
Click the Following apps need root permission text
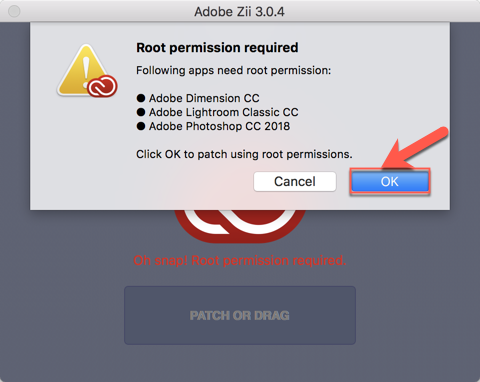click(x=234, y=71)
